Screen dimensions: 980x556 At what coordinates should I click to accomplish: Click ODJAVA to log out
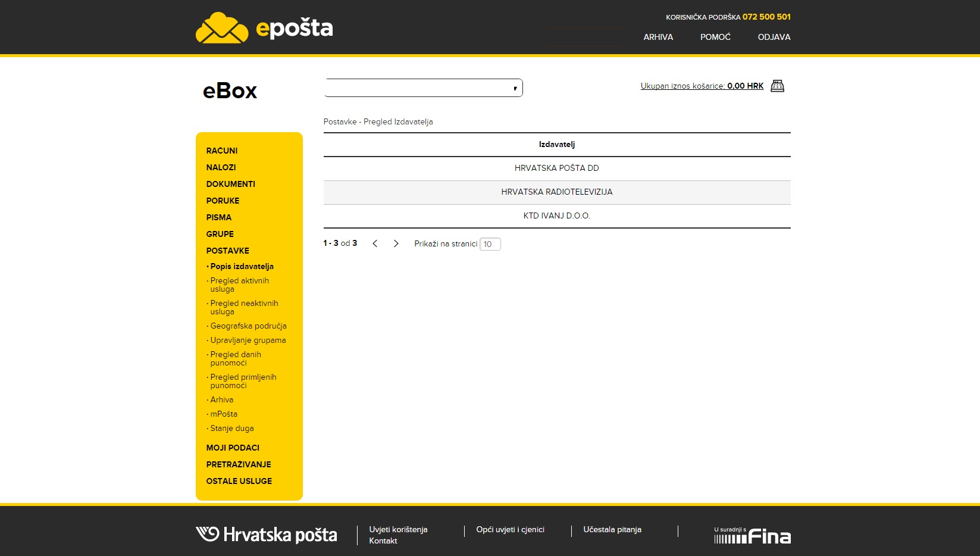coord(774,37)
